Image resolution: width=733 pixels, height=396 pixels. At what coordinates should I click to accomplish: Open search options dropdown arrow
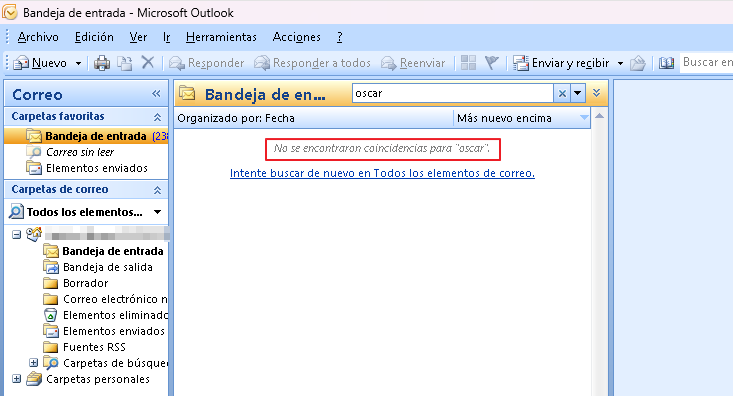[x=578, y=94]
